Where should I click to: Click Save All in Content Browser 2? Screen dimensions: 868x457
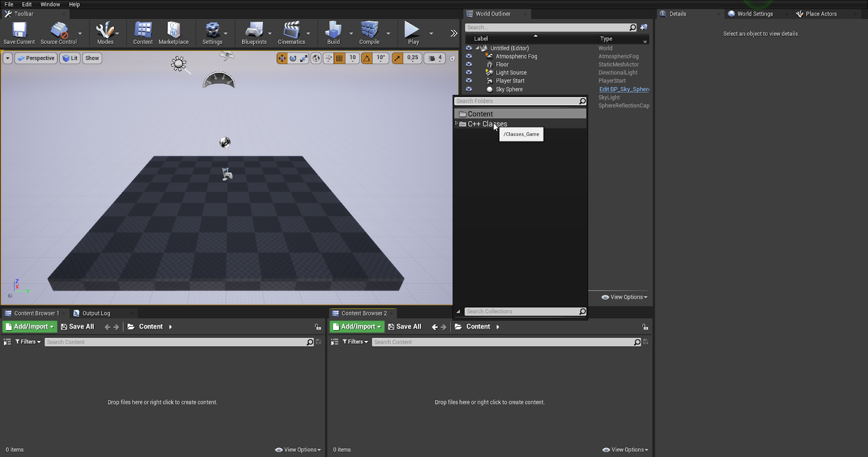(x=405, y=327)
